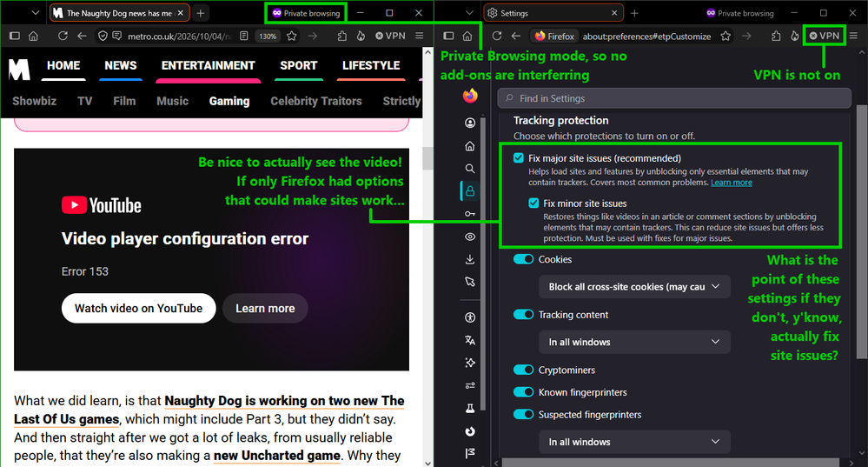This screenshot has width=868, height=467.
Task: Click the Find in Settings search field
Action: coord(674,98)
